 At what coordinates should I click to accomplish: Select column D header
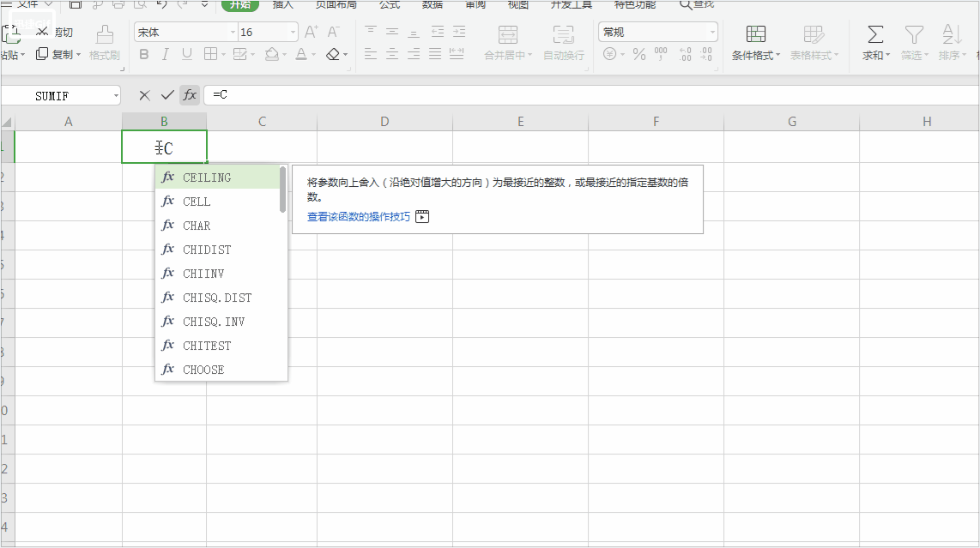coord(384,121)
